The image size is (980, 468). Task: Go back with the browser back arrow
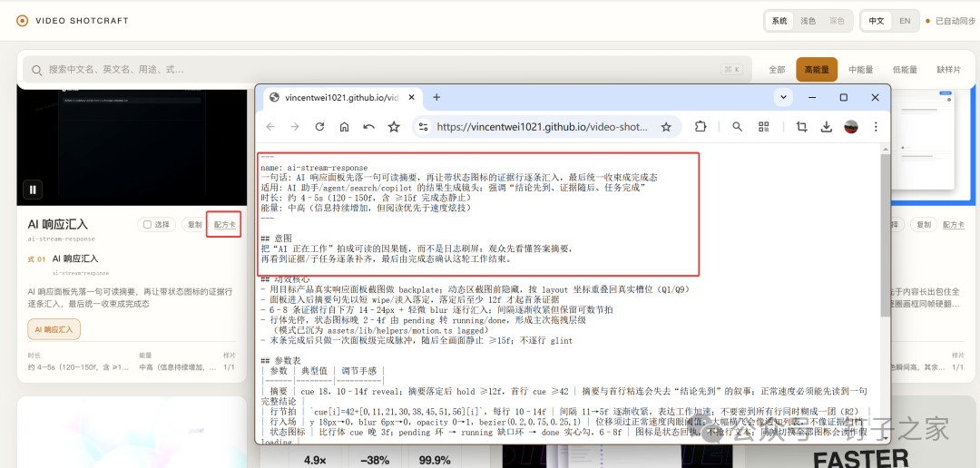click(270, 127)
